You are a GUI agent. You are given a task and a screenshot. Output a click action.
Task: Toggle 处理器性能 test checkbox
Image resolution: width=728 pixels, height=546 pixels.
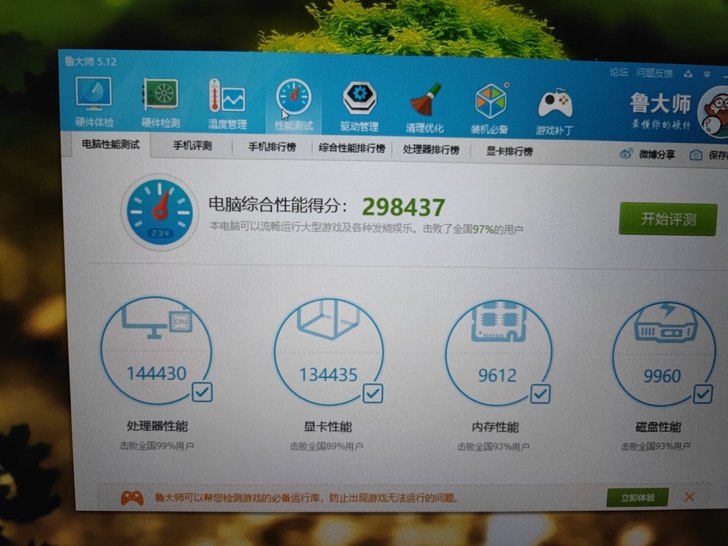click(x=202, y=392)
